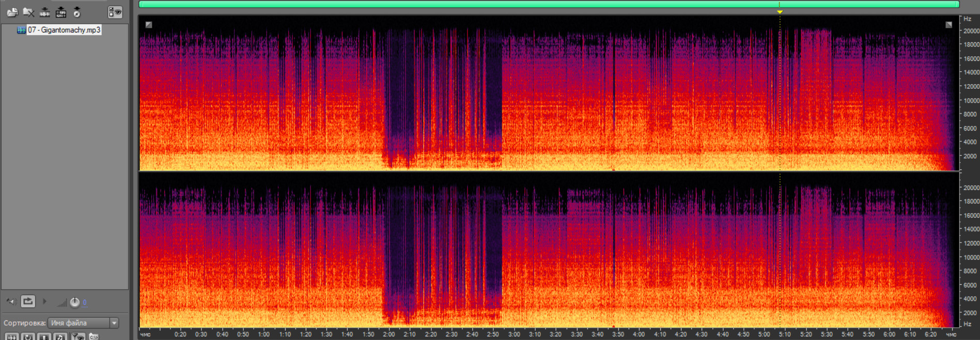Viewport: 980px width, 340px height.
Task: Toggle the funnel-eye file filter button
Action: (x=78, y=337)
